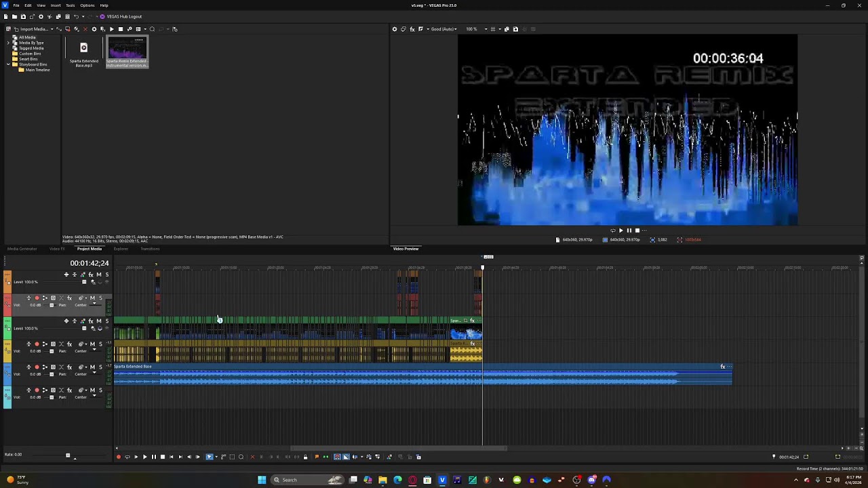Mute the first video track (orange)
The image size is (868, 488).
[99, 274]
